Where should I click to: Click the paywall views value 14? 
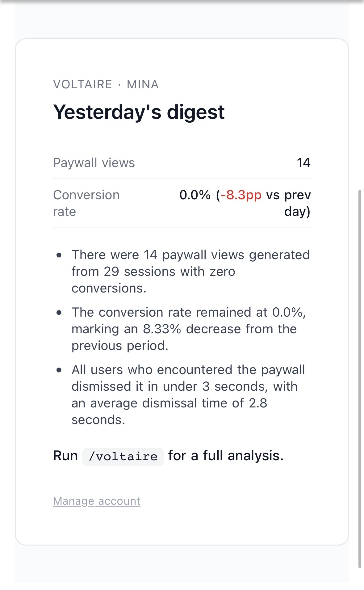(x=303, y=163)
